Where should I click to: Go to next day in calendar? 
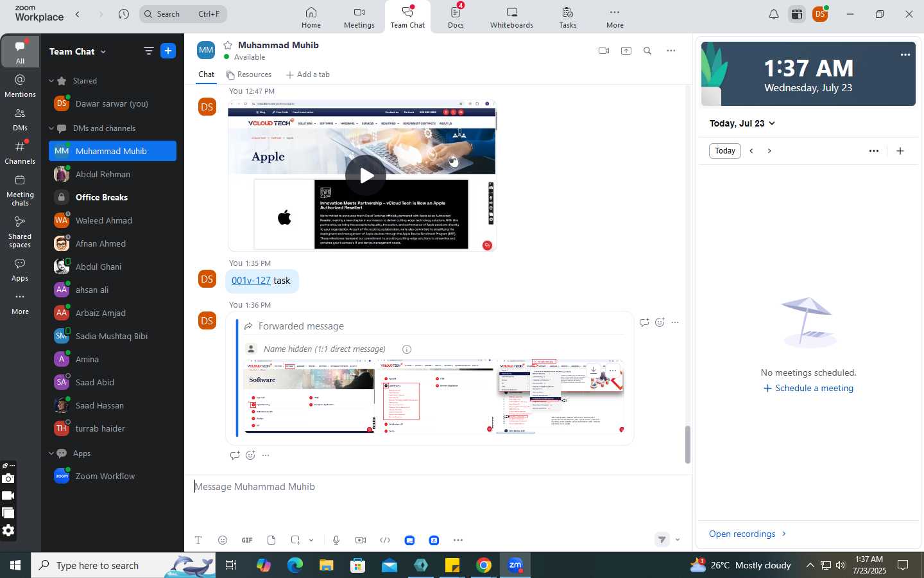(x=769, y=151)
